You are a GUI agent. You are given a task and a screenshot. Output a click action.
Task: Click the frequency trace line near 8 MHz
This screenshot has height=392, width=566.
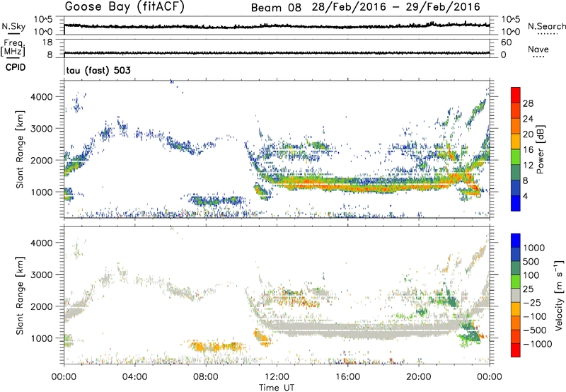[x=277, y=53]
